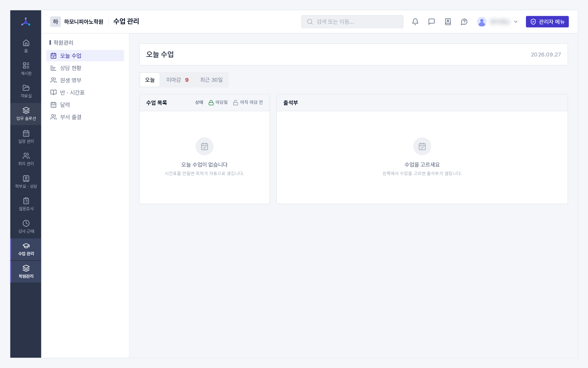Click the date 2026.09.27
Image resolution: width=588 pixels, height=368 pixels.
[546, 55]
